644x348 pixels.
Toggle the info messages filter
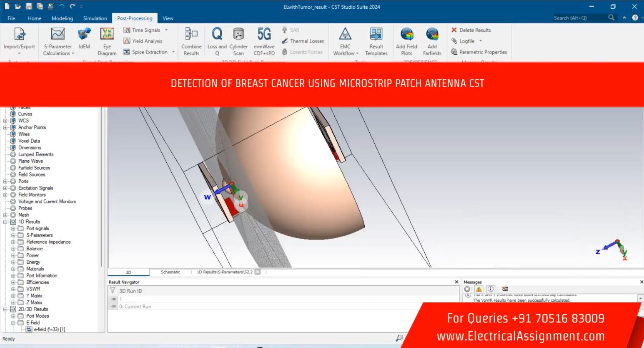[x=491, y=289]
